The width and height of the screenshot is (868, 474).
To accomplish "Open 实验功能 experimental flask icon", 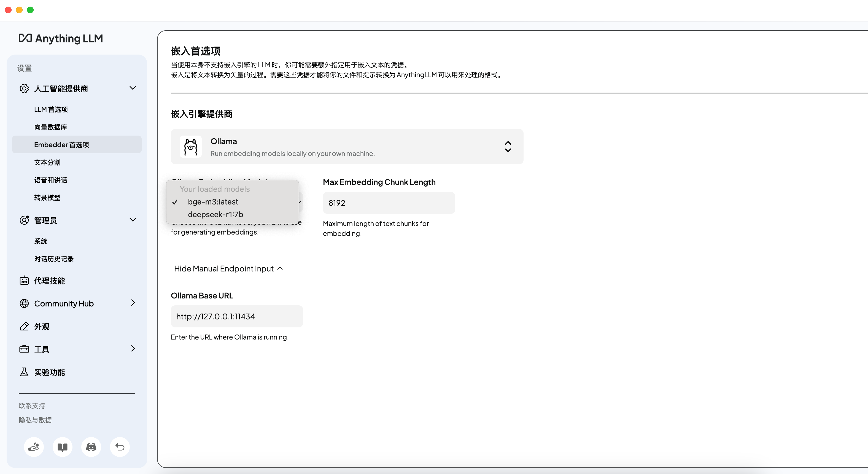I will (24, 372).
